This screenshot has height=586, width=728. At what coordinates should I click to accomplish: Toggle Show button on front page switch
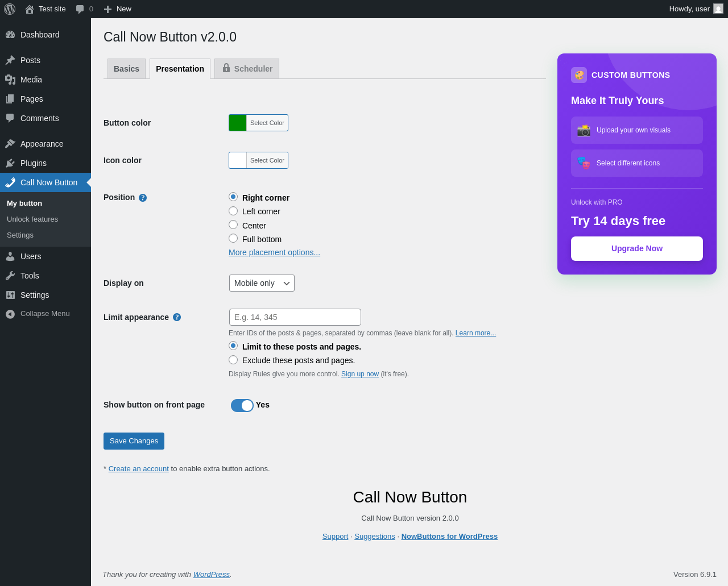click(242, 405)
